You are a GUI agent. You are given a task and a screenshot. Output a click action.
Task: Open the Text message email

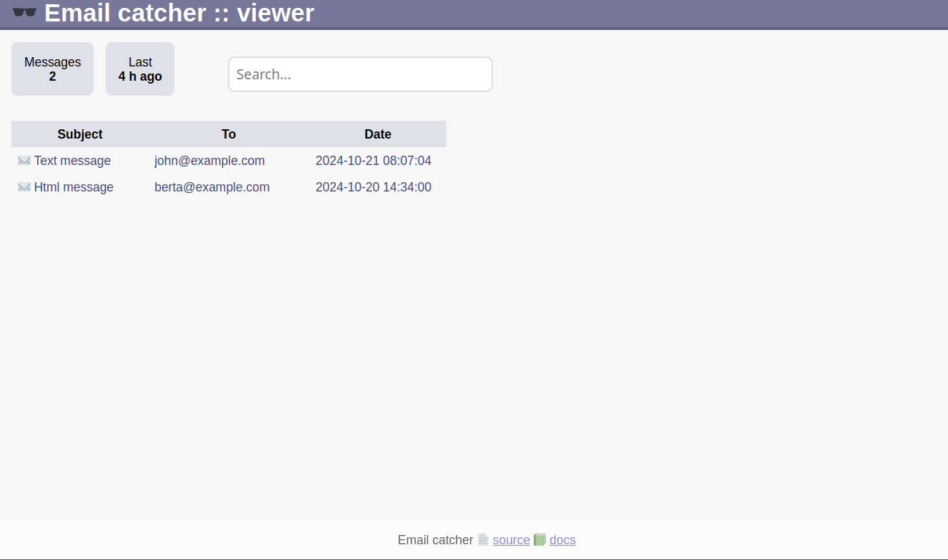(72, 161)
